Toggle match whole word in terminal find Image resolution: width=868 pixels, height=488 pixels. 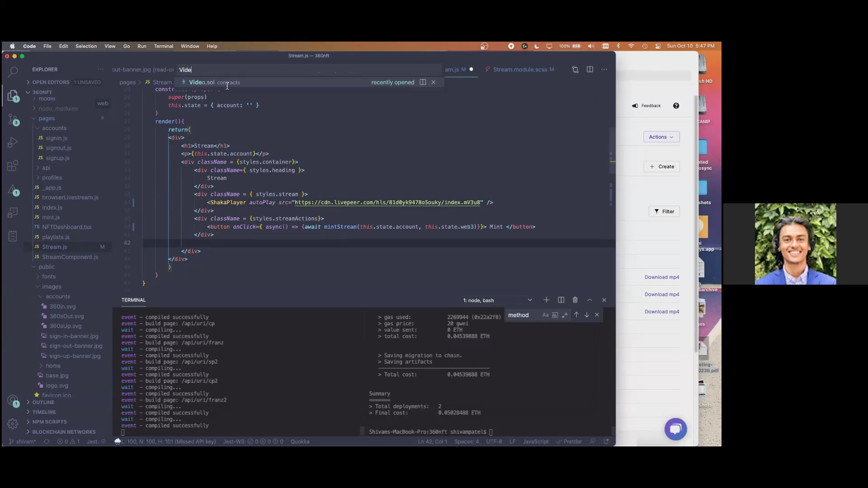pyautogui.click(x=555, y=315)
